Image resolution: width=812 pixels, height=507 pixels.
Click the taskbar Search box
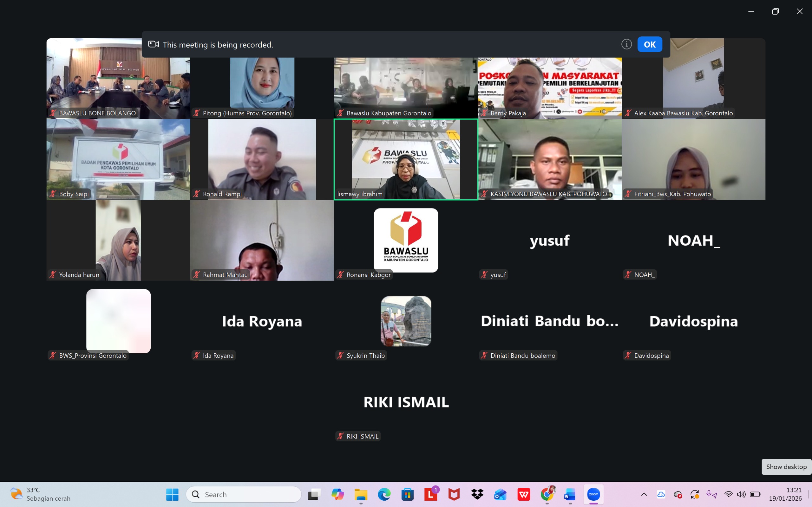click(x=244, y=494)
